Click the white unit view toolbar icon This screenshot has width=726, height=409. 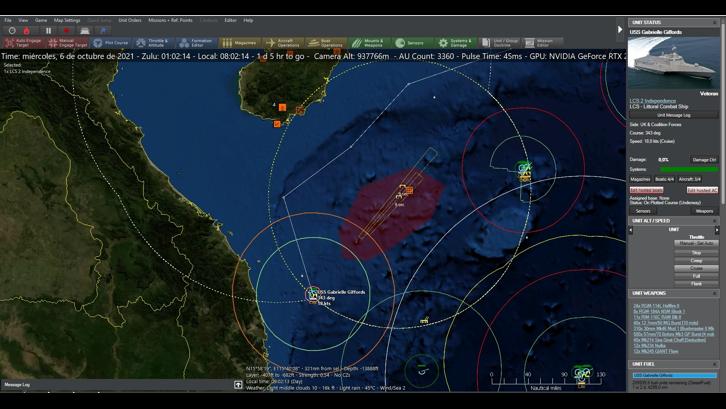(x=84, y=31)
